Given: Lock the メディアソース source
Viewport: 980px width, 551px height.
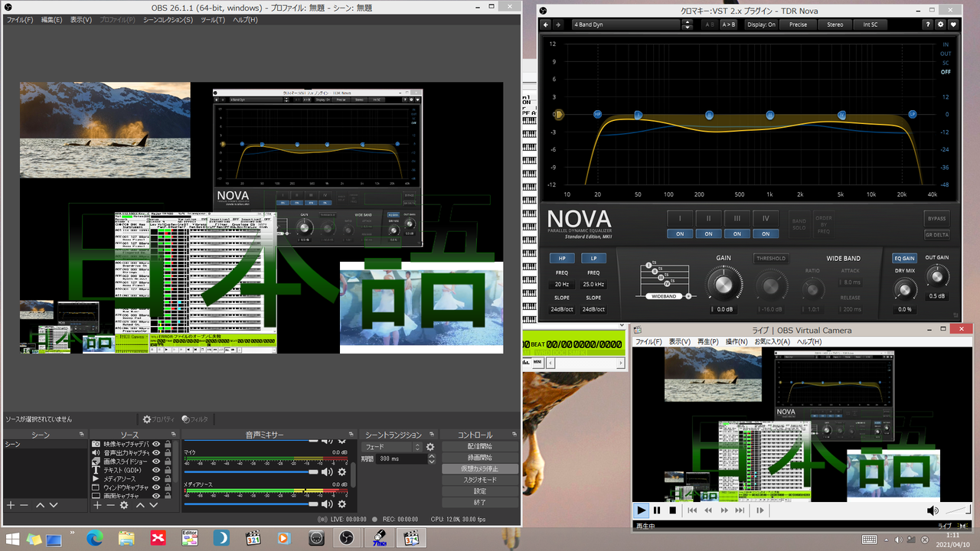Looking at the screenshot, I should [168, 478].
